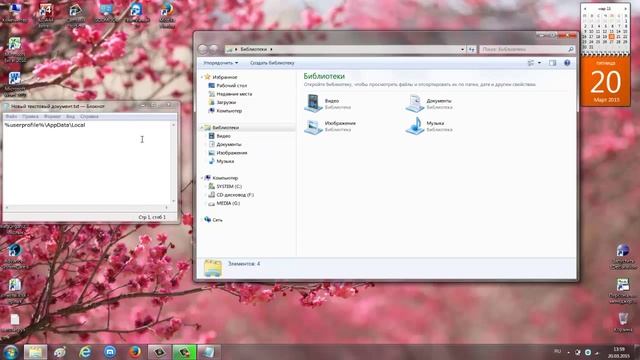Open the Документы library in the main pane
The width and height of the screenshot is (640, 360).
coord(429,103)
